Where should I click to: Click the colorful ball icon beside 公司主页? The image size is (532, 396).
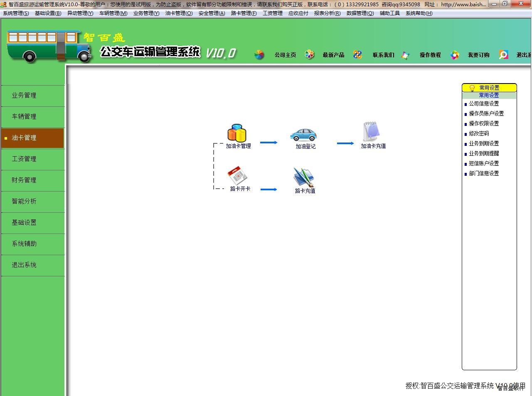pos(259,55)
